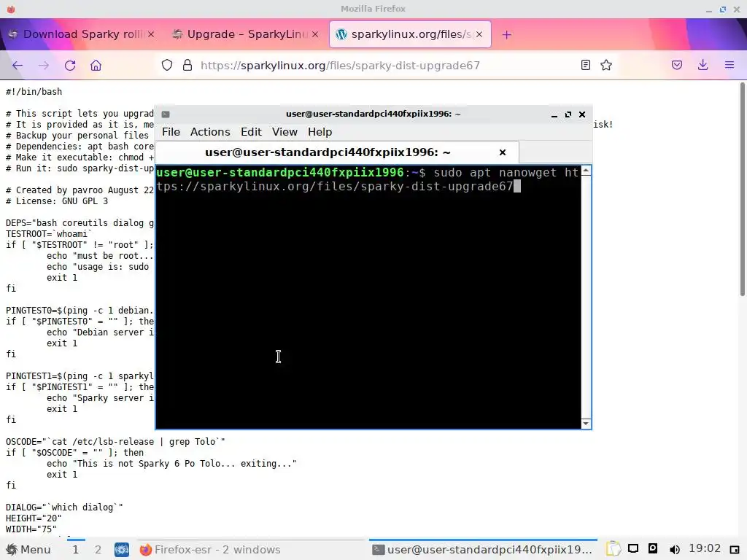Click the display tray icon

click(632, 548)
